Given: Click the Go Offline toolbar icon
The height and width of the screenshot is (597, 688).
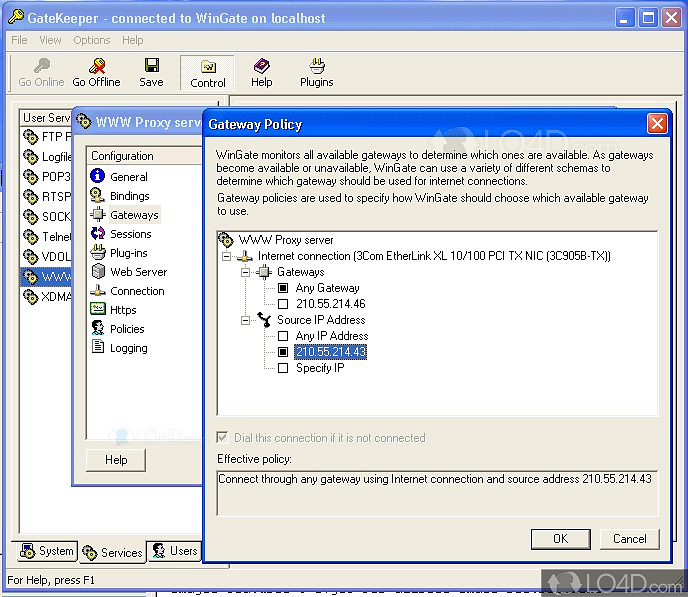Looking at the screenshot, I should click(x=97, y=66).
